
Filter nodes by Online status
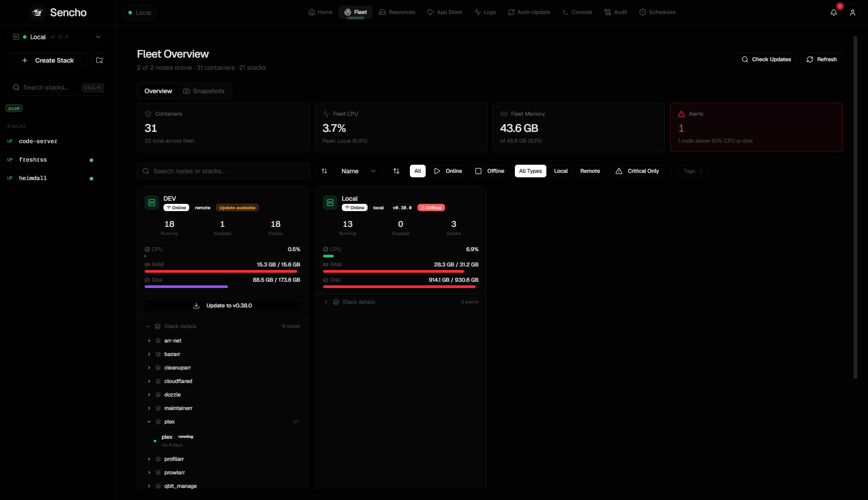[x=448, y=171]
